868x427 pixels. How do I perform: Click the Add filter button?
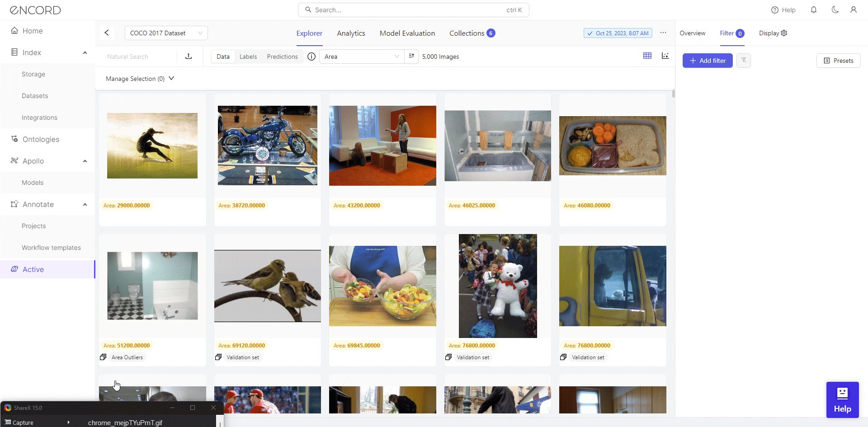click(x=707, y=60)
